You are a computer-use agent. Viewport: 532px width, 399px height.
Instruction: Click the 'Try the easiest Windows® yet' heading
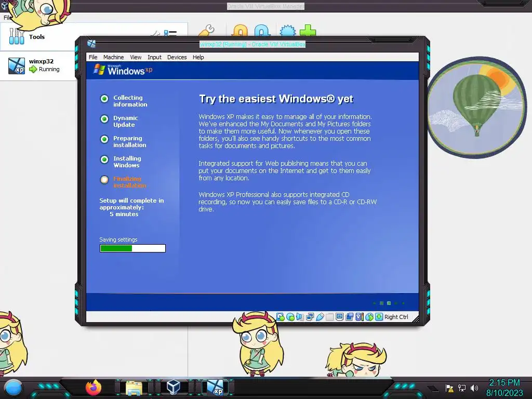(x=276, y=99)
